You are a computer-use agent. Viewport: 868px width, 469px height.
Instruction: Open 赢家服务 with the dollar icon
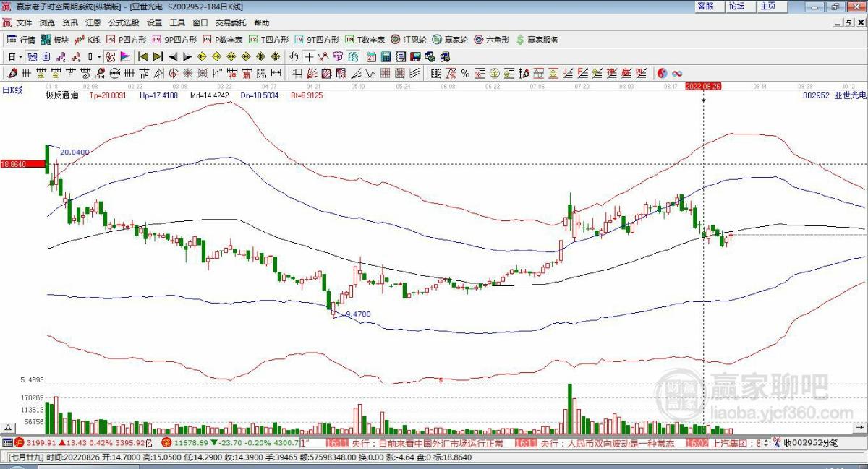(537, 39)
